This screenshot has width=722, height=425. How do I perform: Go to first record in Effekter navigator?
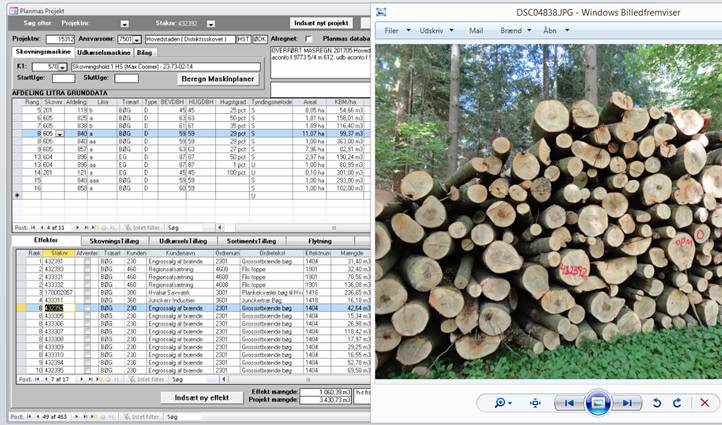[37, 379]
